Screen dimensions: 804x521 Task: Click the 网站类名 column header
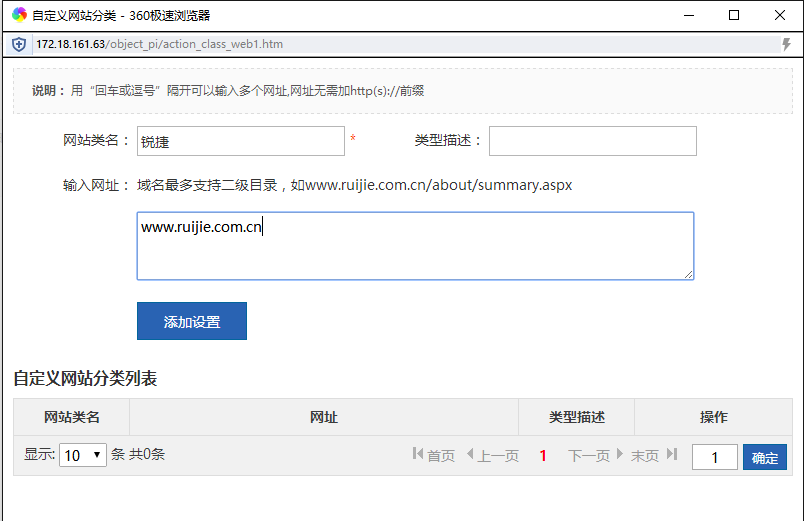(71, 417)
